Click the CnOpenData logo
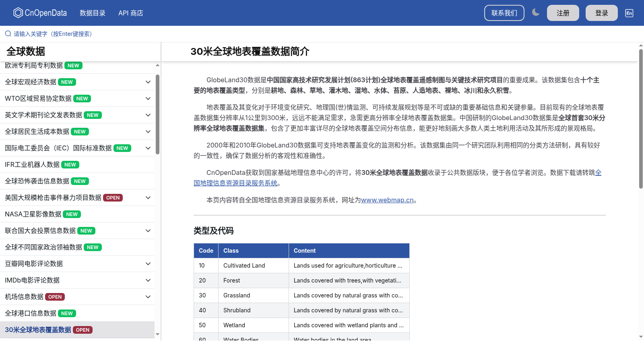 pos(40,13)
